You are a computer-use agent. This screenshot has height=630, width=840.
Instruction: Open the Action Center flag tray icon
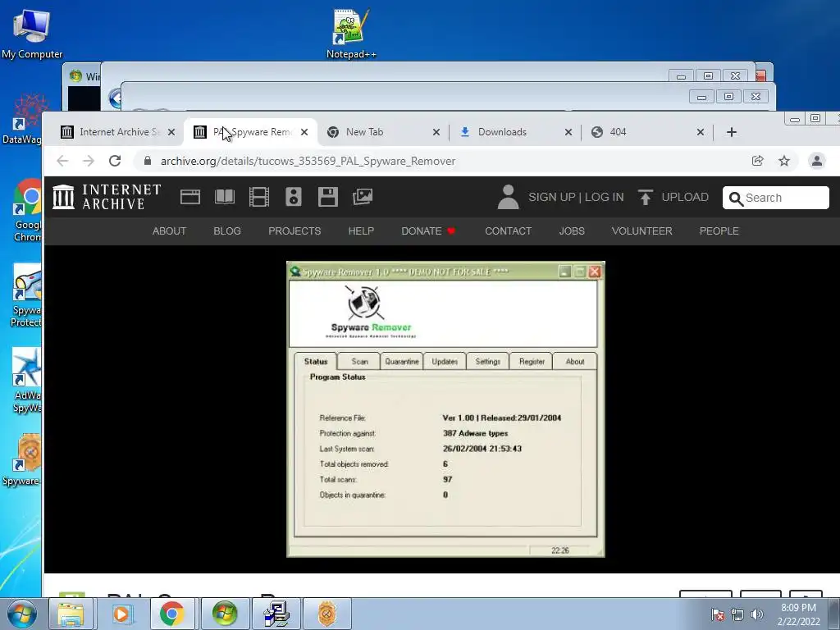coord(717,614)
